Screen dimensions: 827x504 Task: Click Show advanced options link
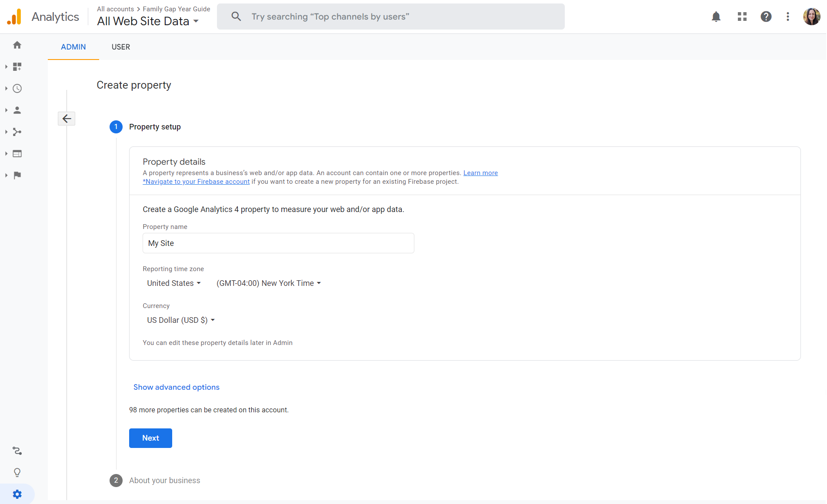[176, 387]
